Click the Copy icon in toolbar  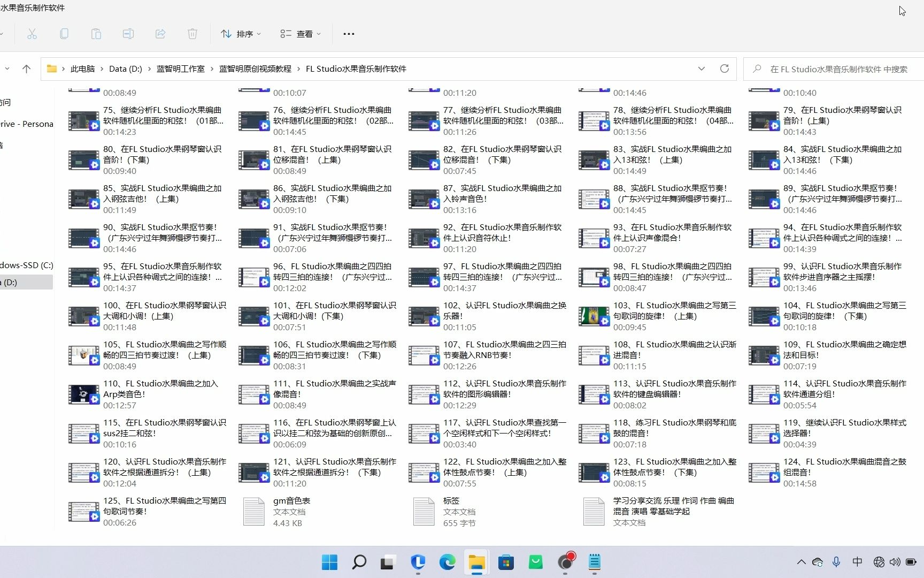(64, 34)
